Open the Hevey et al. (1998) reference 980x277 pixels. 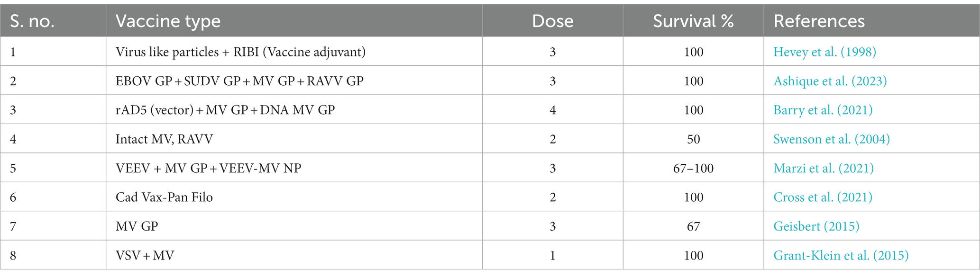[824, 52]
